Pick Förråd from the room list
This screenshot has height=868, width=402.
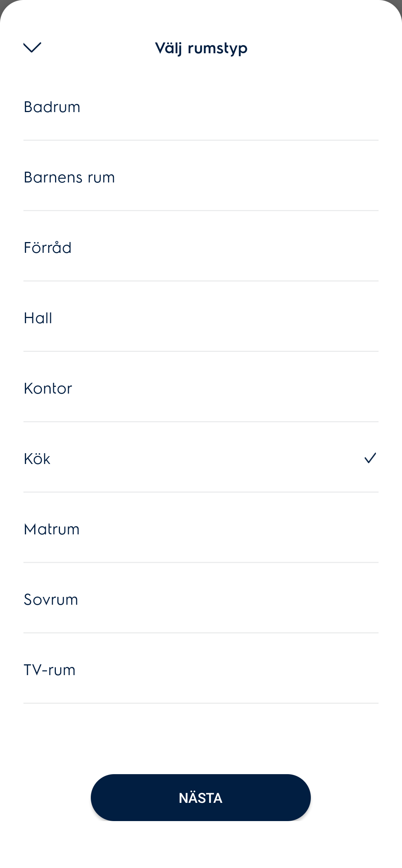pyautogui.click(x=48, y=248)
